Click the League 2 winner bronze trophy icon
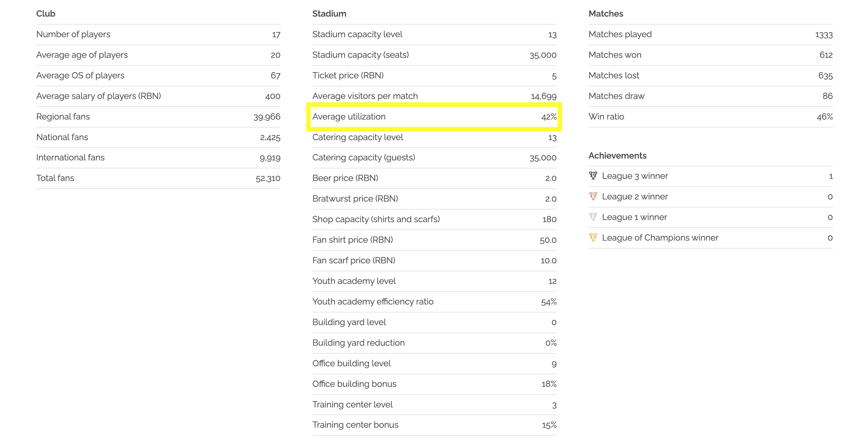 pos(593,196)
